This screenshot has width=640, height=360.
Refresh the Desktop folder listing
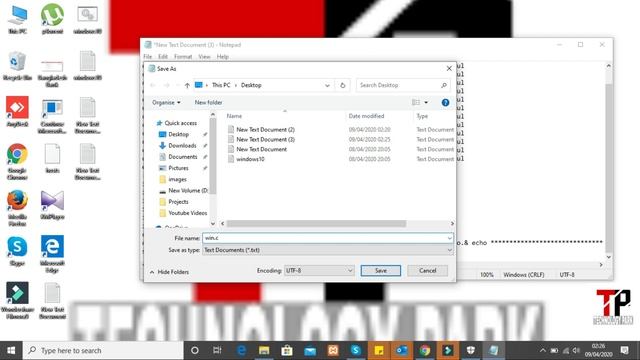[343, 85]
